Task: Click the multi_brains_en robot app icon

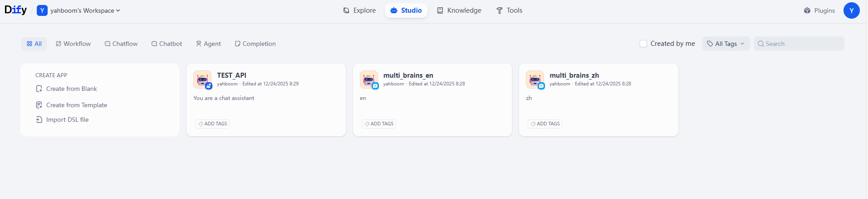Action: pyautogui.click(x=369, y=80)
